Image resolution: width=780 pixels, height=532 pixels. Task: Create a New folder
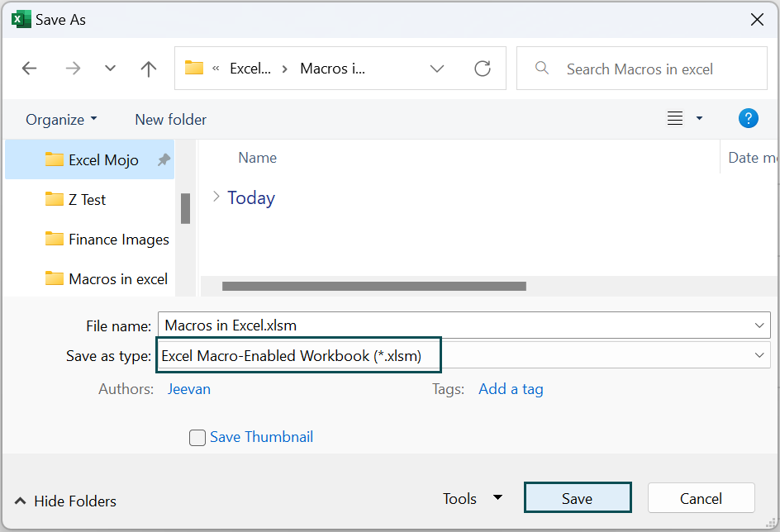[x=170, y=120]
